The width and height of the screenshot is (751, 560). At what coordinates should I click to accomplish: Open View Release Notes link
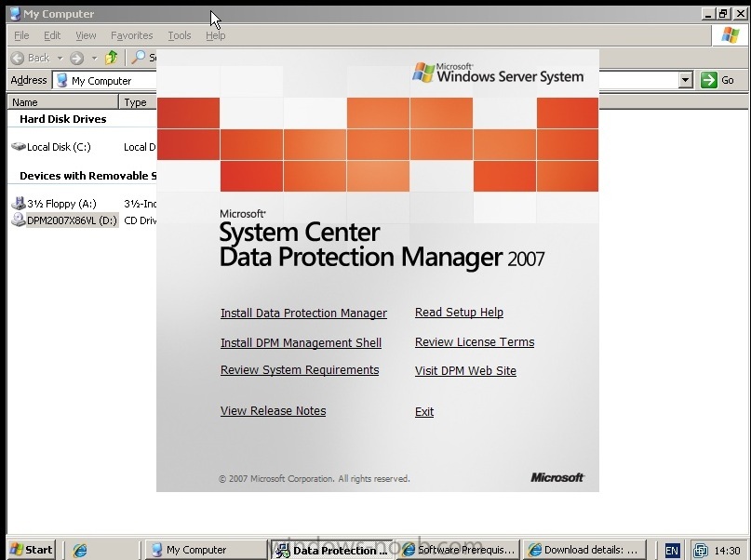pyautogui.click(x=273, y=410)
